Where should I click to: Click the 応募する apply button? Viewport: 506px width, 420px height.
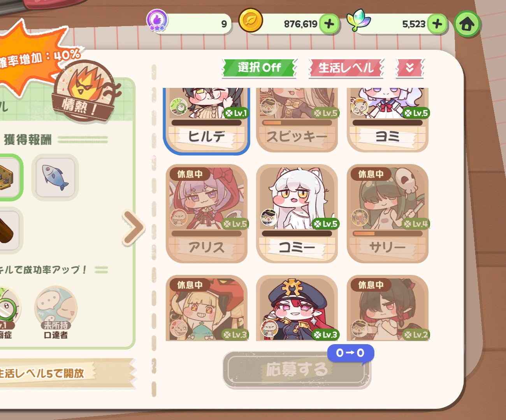coord(297,370)
